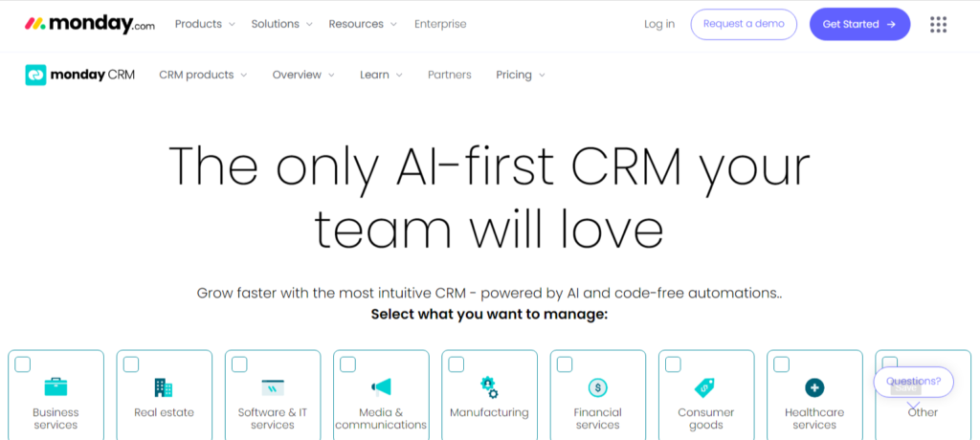Click the Software & IT services window icon
The height and width of the screenshot is (440, 980).
[273, 387]
